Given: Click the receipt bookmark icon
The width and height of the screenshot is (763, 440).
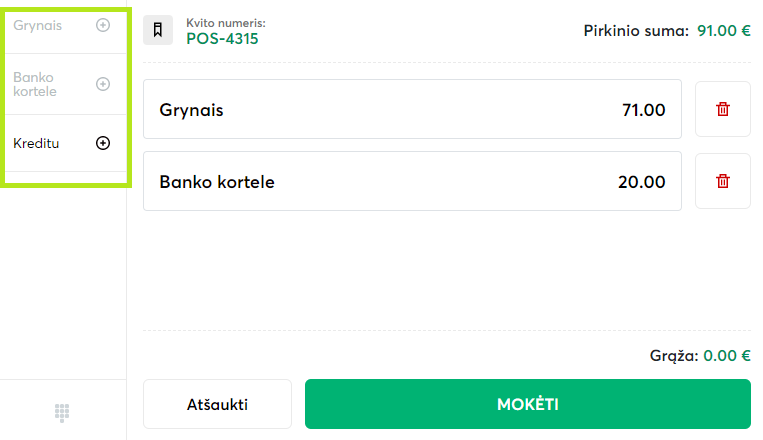Looking at the screenshot, I should point(158,30).
